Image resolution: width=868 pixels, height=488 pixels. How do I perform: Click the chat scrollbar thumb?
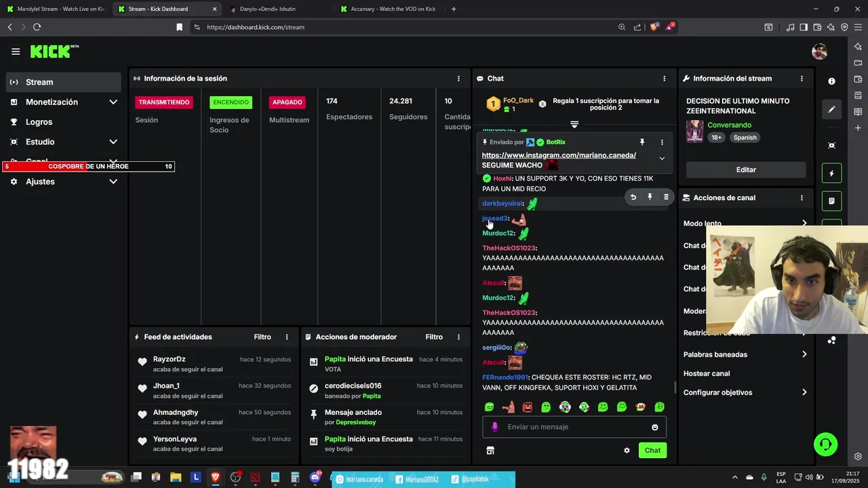674,387
